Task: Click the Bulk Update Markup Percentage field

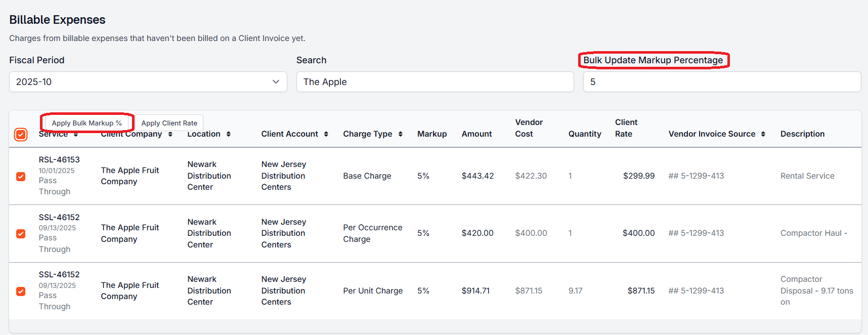Action: (x=722, y=82)
